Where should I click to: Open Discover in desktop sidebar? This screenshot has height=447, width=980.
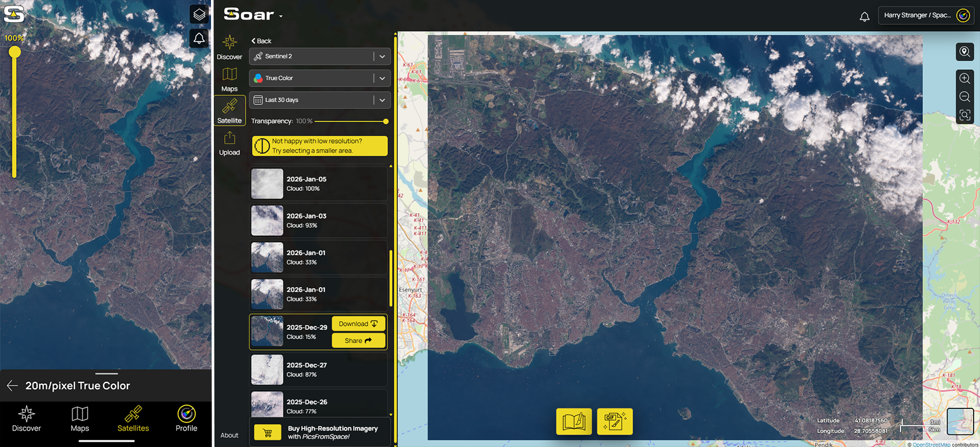[229, 47]
